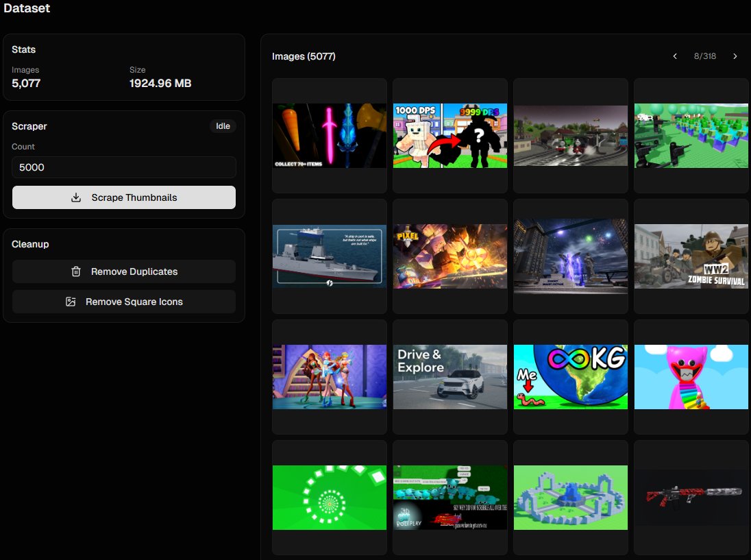The image size is (751, 560).
Task: Open the night city fireworks thumbnail
Action: point(571,256)
